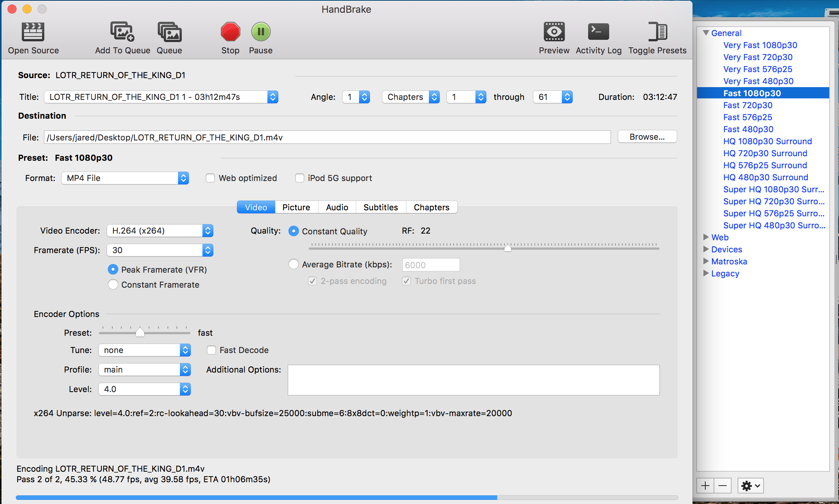Viewport: 839px width, 504px height.
Task: Click the destination File path field
Action: pyautogui.click(x=327, y=137)
